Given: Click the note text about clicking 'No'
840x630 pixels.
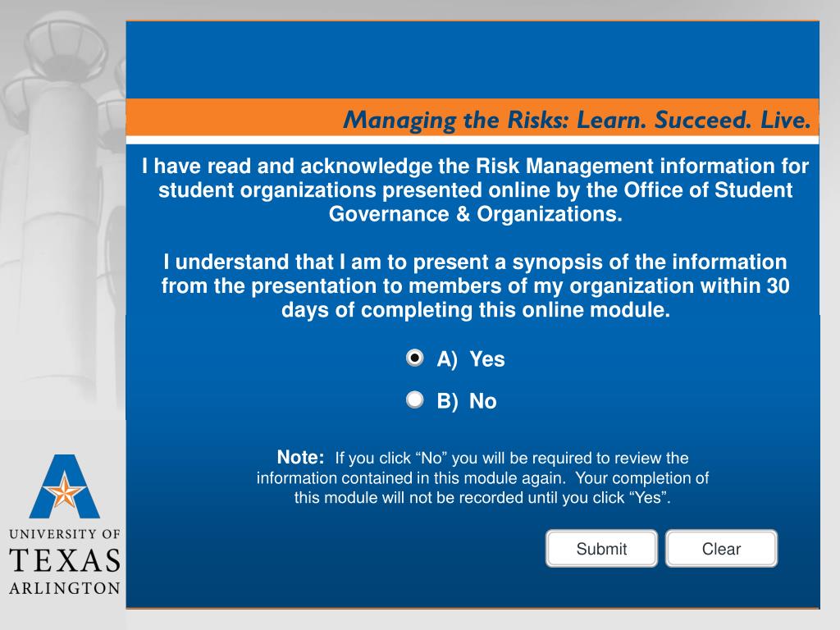Looking at the screenshot, I should (x=482, y=478).
